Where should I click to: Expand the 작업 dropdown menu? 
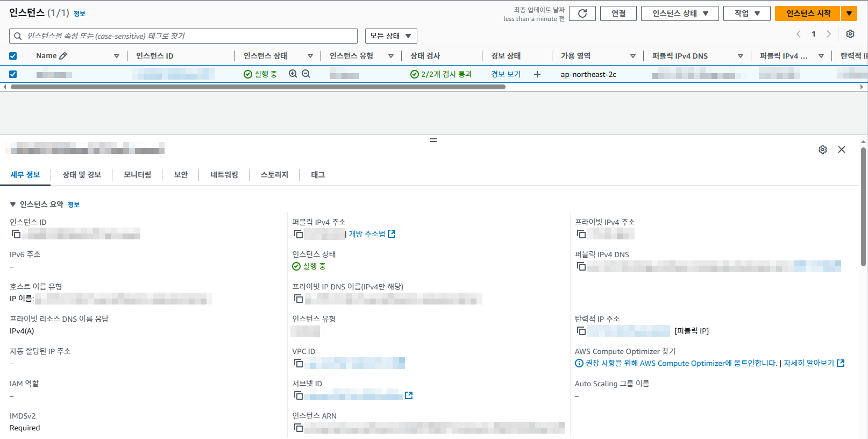point(746,13)
